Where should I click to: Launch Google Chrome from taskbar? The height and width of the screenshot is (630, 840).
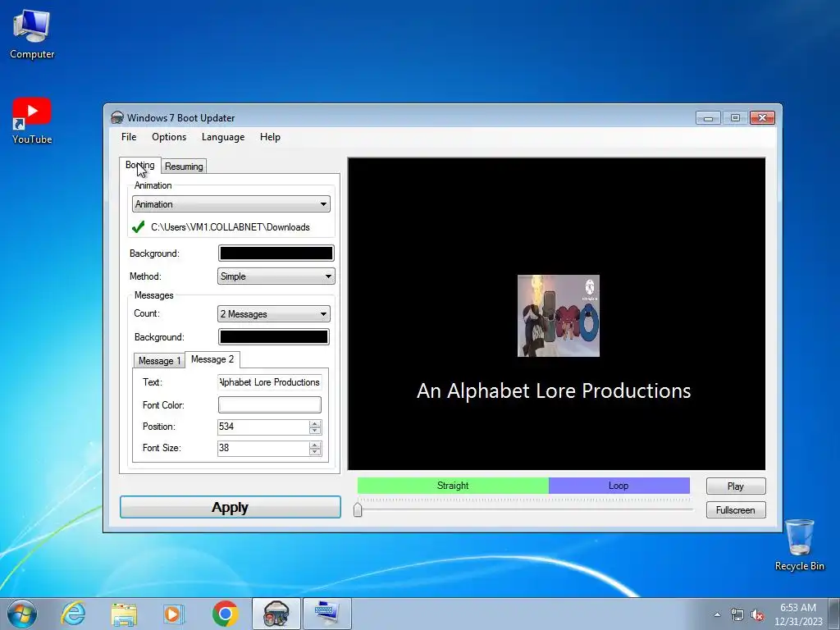click(225, 614)
